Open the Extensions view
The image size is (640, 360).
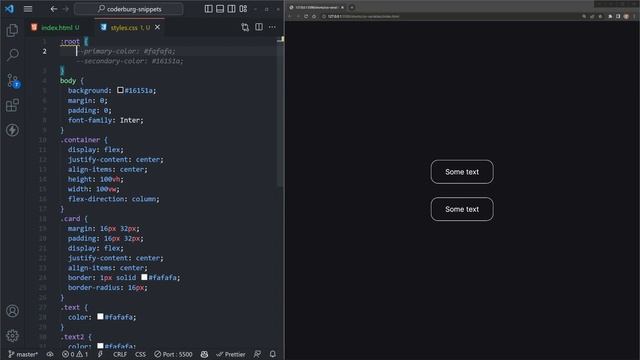point(12,105)
